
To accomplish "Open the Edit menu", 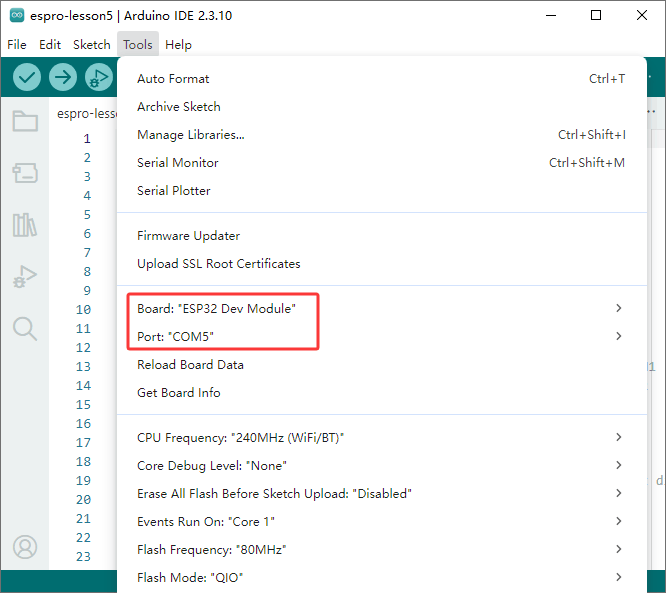I will (x=50, y=45).
